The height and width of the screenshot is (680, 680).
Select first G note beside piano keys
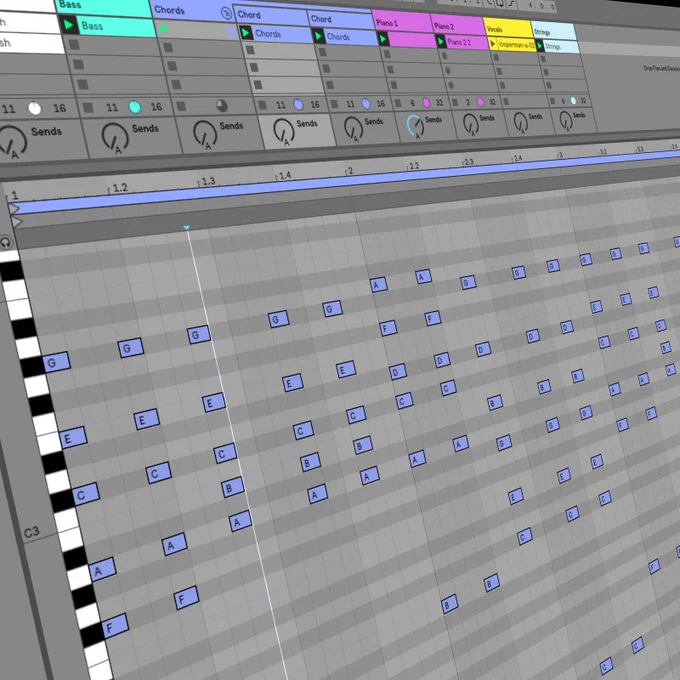pos(56,362)
